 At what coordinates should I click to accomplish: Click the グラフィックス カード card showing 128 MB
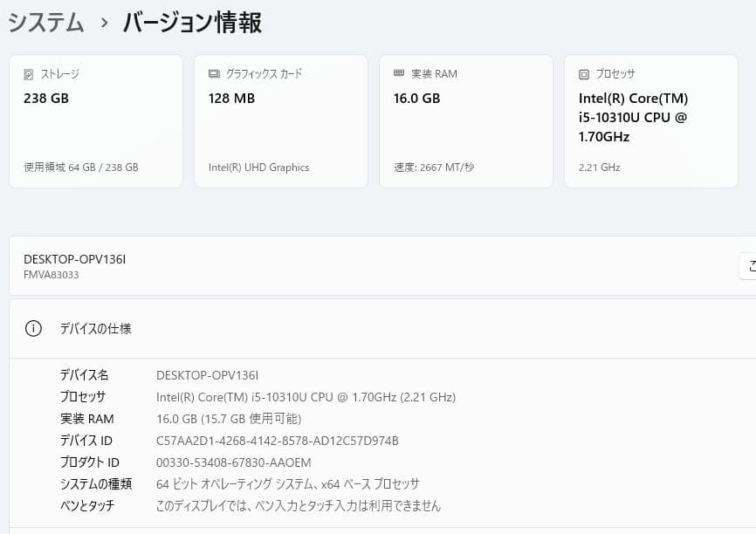pyautogui.click(x=281, y=120)
